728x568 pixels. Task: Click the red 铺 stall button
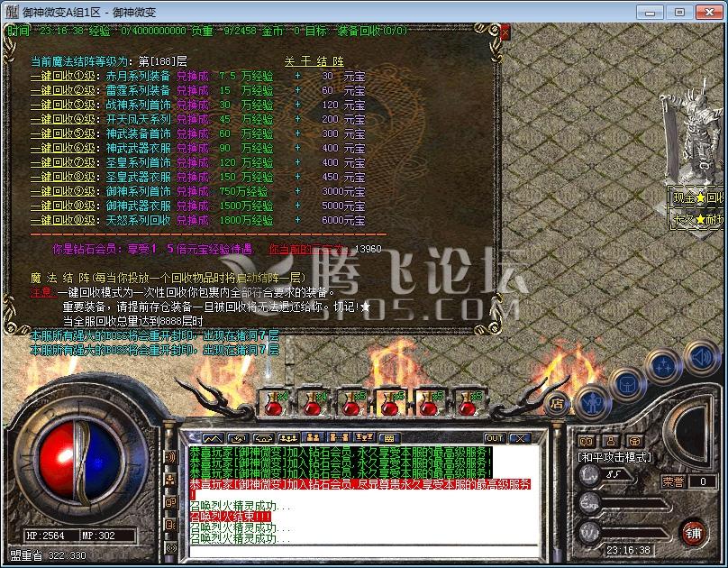pos(693,533)
